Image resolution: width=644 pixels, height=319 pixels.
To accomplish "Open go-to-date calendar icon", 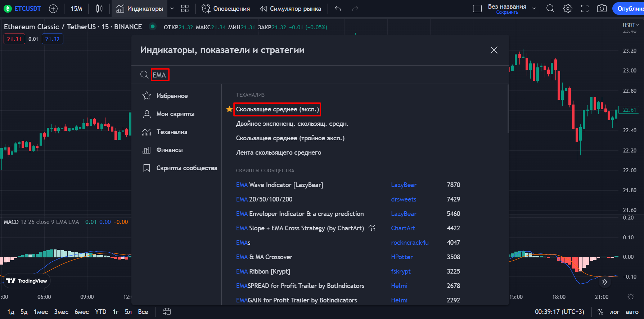I will pos(167,312).
